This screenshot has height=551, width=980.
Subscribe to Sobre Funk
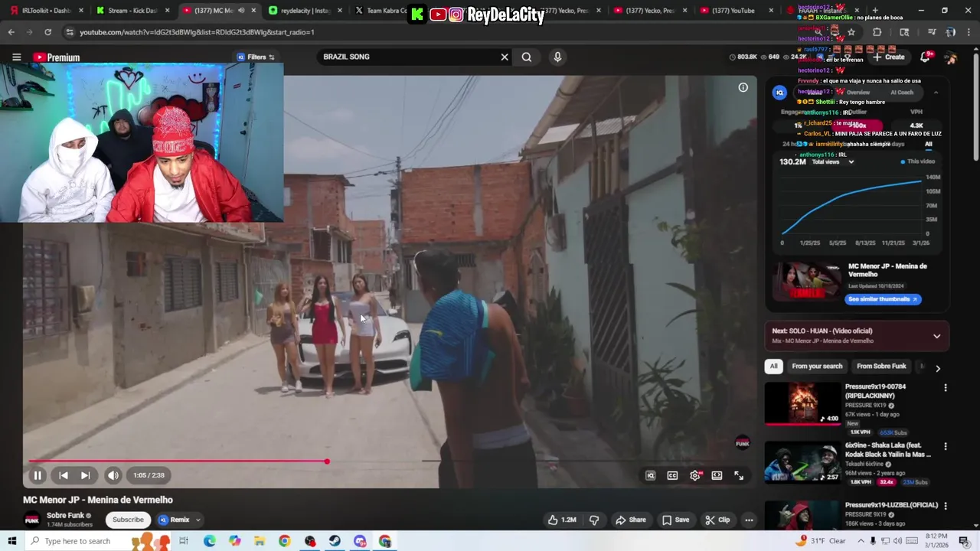click(x=128, y=520)
